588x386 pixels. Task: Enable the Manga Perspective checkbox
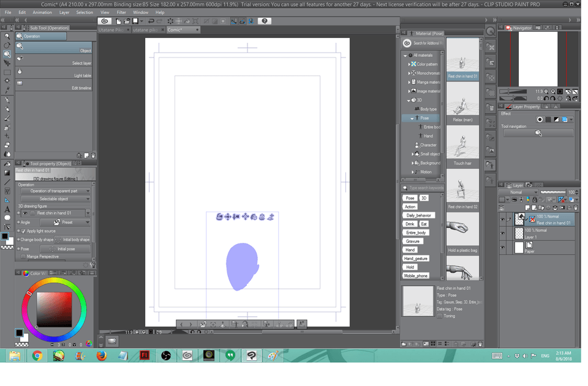coord(23,257)
